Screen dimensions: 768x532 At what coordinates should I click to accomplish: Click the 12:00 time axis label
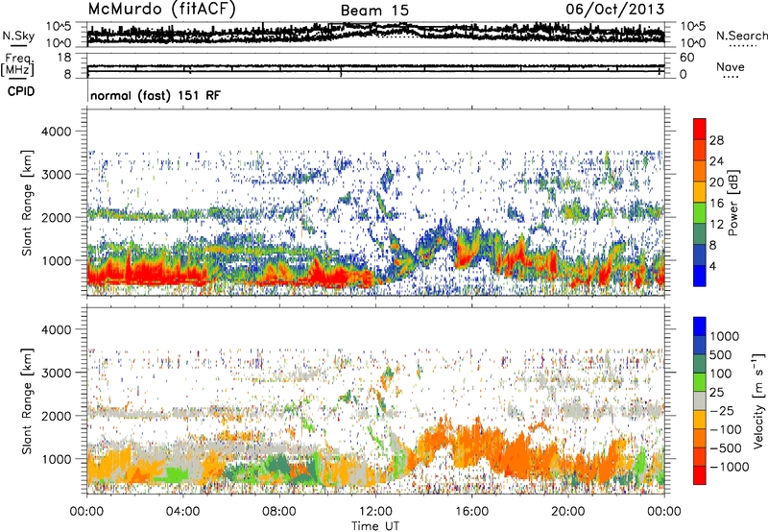click(375, 512)
